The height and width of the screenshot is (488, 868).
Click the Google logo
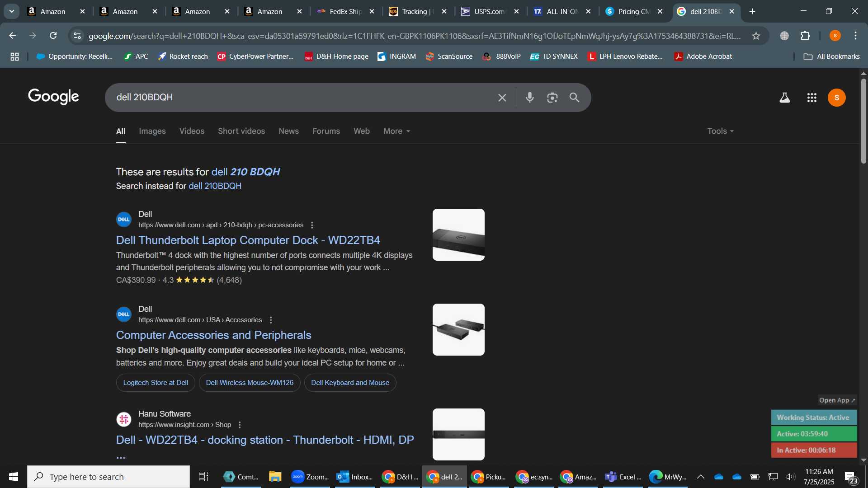(x=53, y=96)
